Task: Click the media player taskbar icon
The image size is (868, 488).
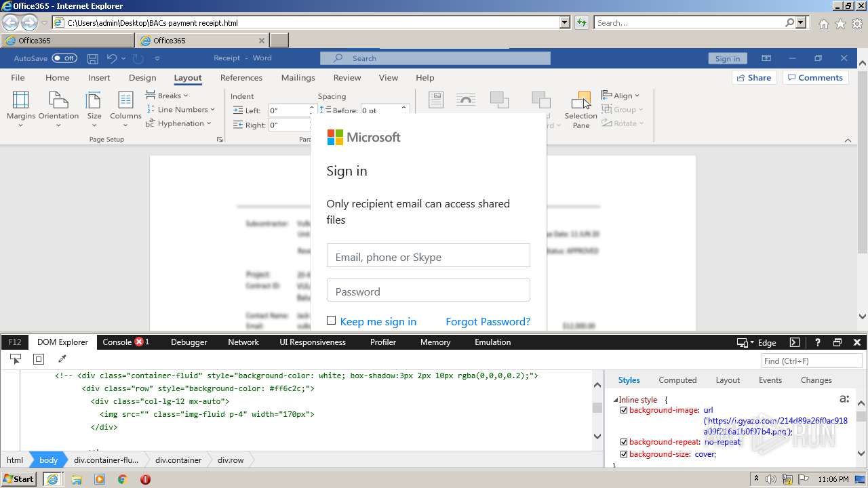Action: [x=100, y=479]
